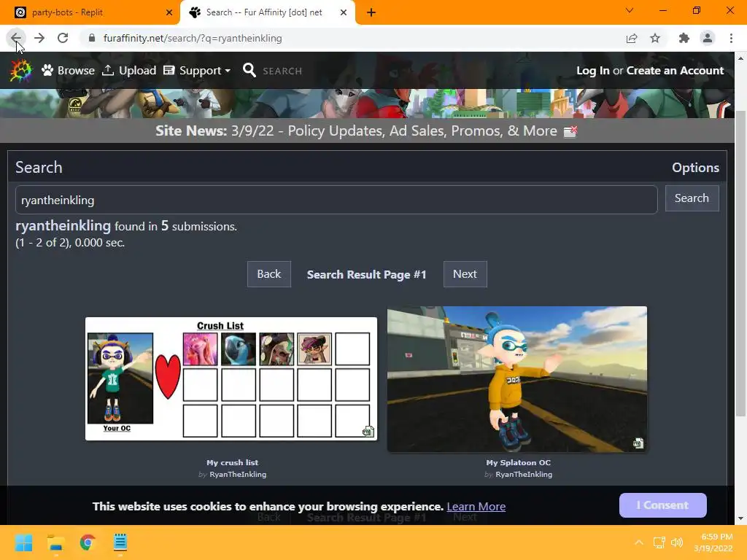Viewport: 747px width, 560px height.
Task: Go back with the browser back arrow
Action: tap(16, 38)
